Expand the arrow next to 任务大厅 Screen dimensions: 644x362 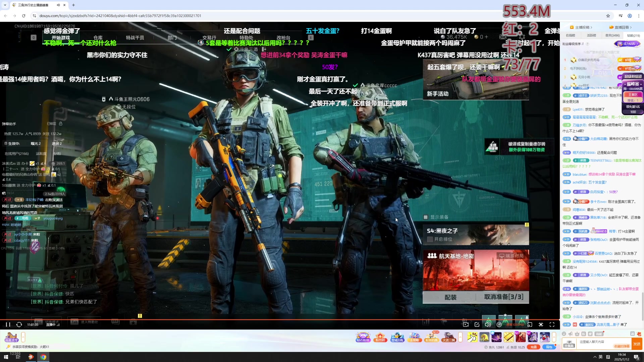(x=23, y=337)
